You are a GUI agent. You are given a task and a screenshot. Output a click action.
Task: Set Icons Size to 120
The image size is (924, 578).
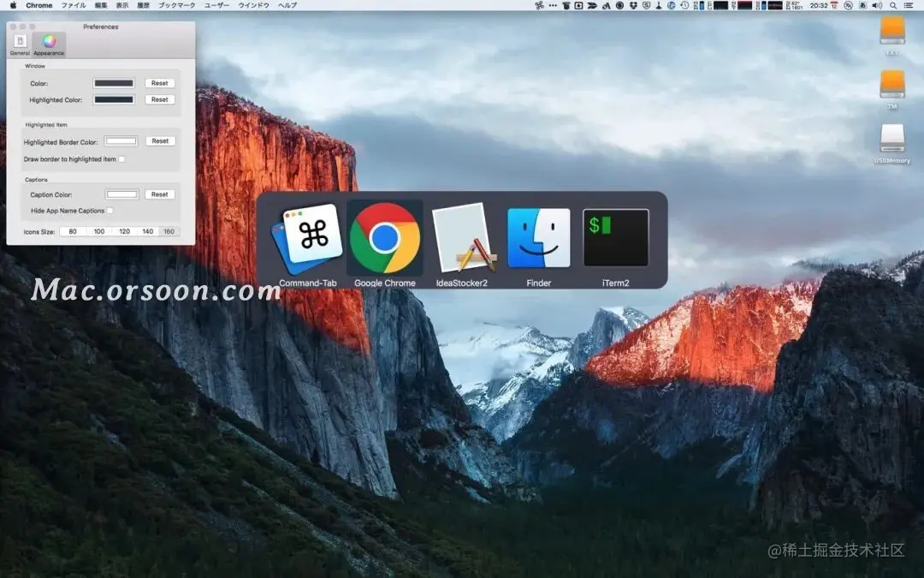pyautogui.click(x=124, y=232)
